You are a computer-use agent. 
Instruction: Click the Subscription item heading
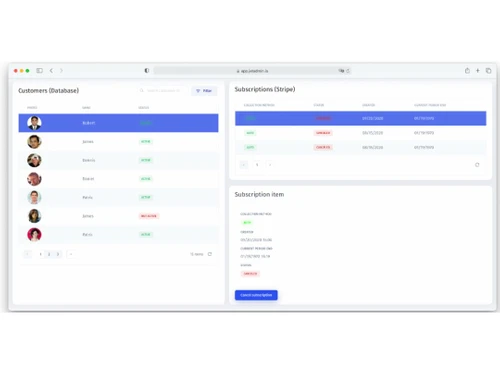[x=259, y=194]
